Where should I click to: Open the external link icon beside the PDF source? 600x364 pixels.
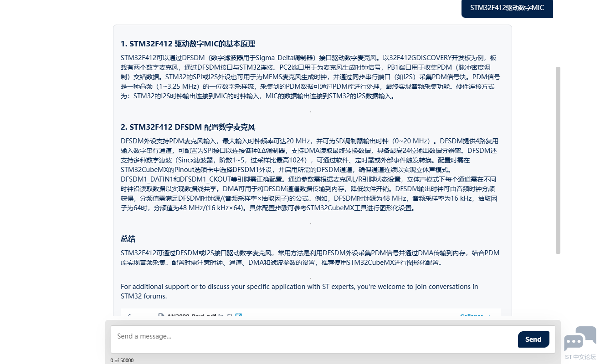(238, 316)
